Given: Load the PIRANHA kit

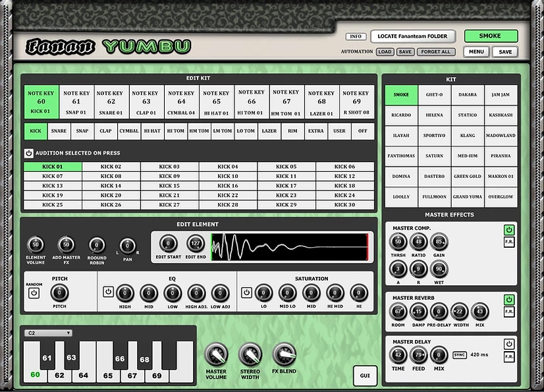Looking at the screenshot, I should pyautogui.click(x=501, y=156).
